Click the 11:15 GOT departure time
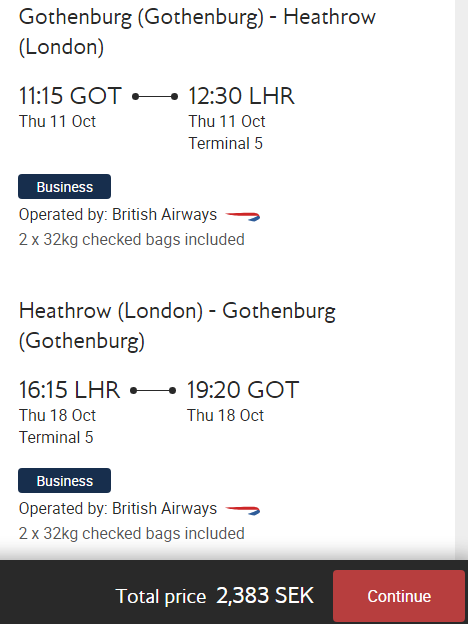 70,96
